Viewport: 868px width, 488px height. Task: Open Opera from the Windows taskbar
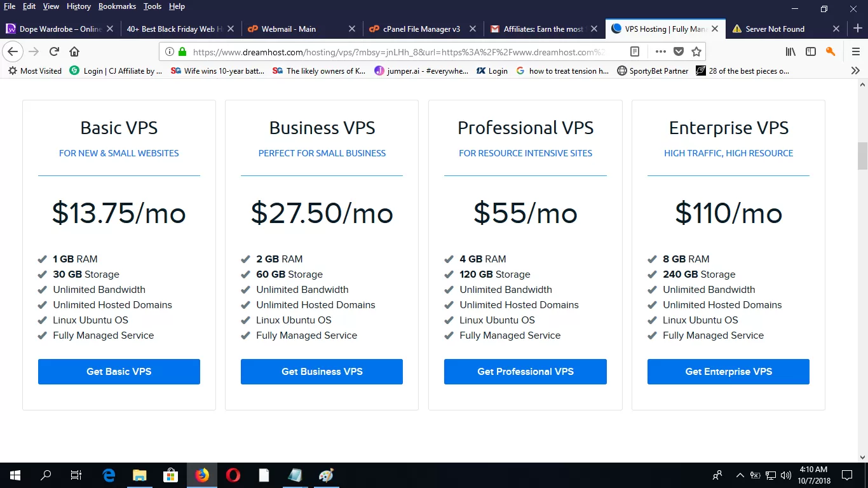233,475
